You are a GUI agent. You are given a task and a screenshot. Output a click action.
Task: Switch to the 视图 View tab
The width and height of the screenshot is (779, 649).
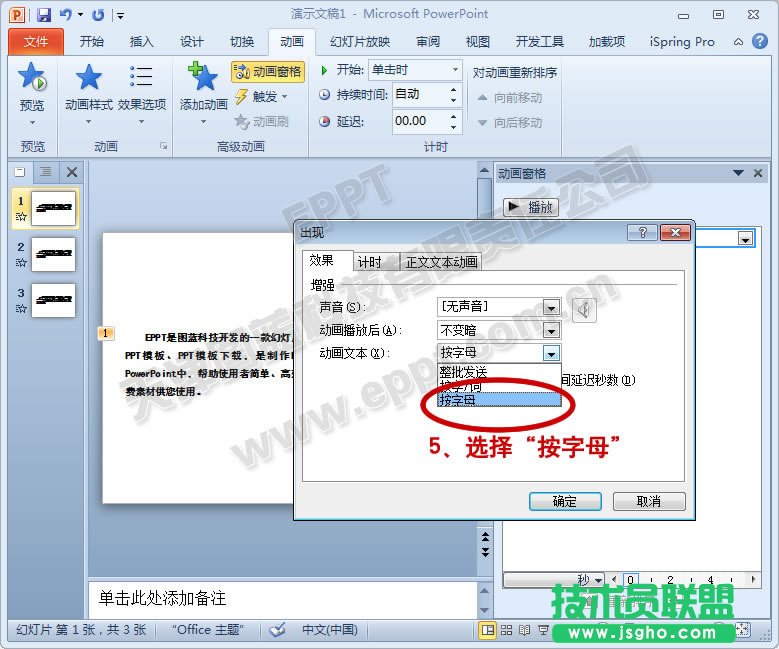(478, 41)
